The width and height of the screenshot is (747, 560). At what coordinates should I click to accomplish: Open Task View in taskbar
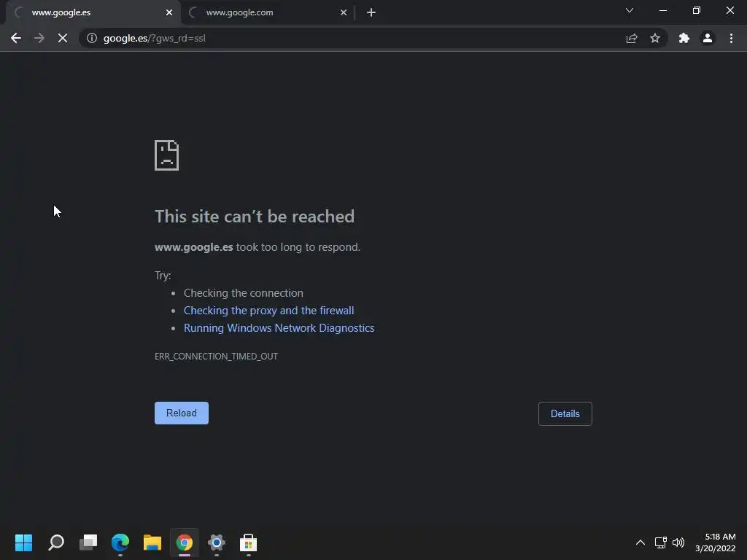pos(88,542)
